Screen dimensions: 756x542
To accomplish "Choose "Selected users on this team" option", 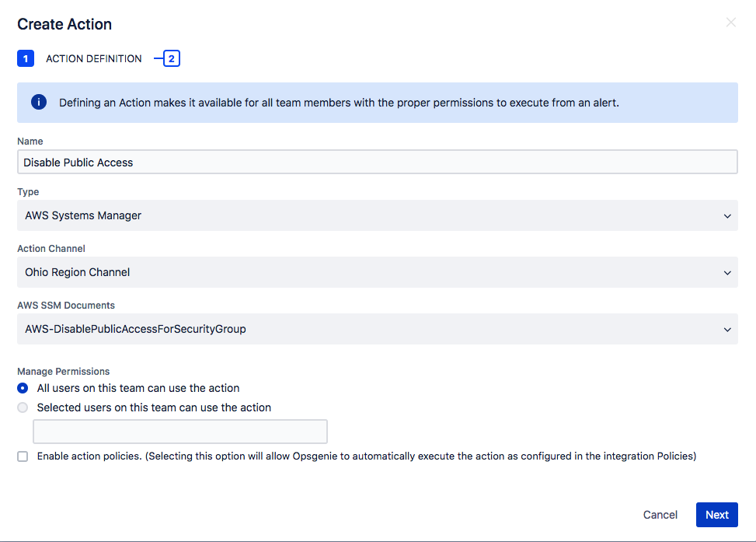I will tap(23, 407).
